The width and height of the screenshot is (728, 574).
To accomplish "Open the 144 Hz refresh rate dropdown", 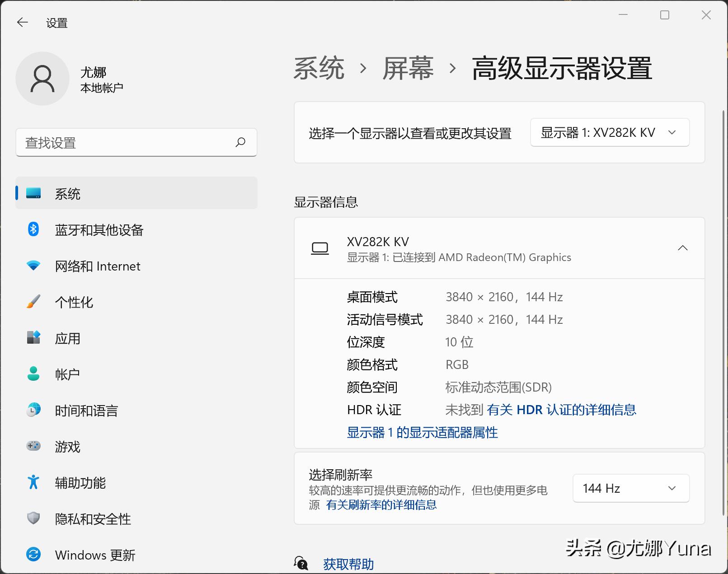I will coord(630,488).
